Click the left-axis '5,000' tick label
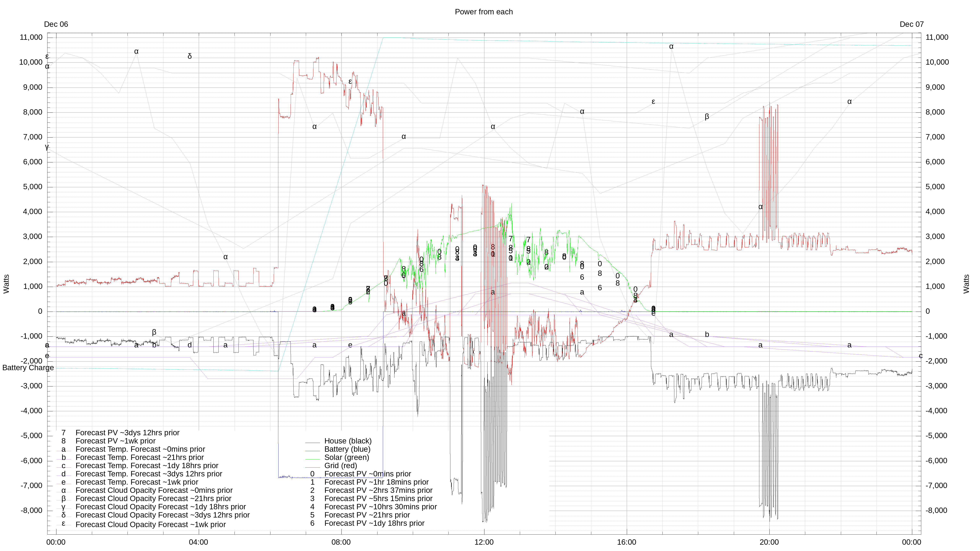The width and height of the screenshot is (980, 551). tap(33, 187)
